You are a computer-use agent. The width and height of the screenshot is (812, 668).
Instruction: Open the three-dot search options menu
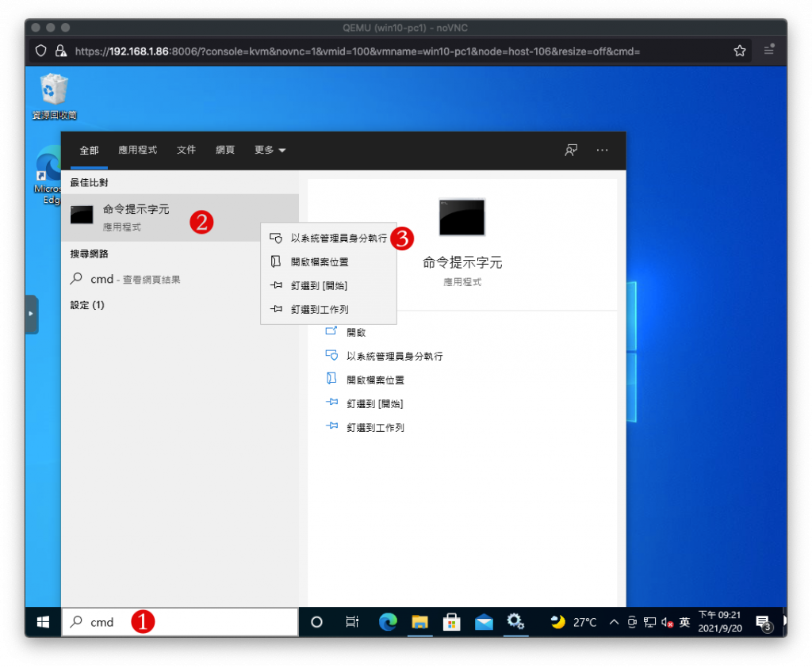[602, 150]
